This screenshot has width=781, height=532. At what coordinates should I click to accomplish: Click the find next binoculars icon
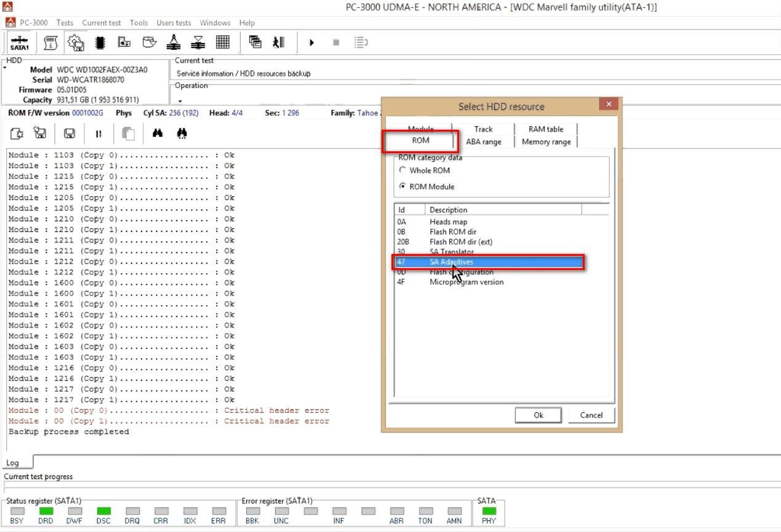(x=182, y=133)
